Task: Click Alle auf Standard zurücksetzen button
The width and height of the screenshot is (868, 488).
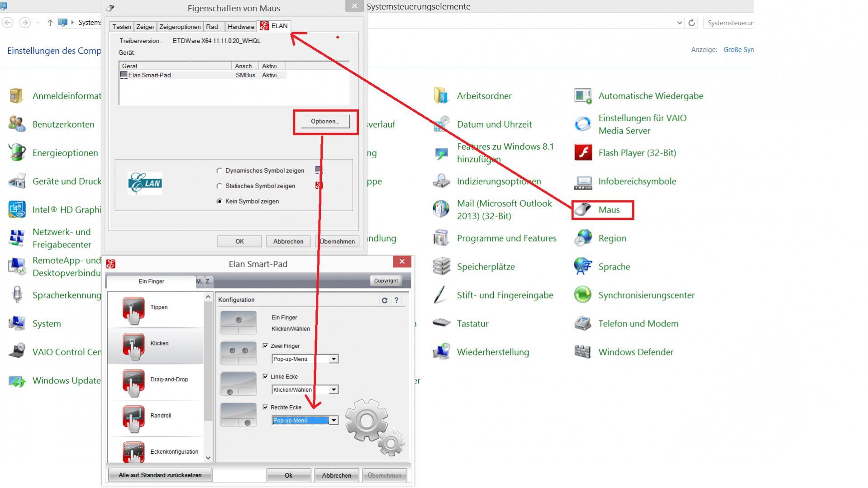Action: tap(160, 475)
